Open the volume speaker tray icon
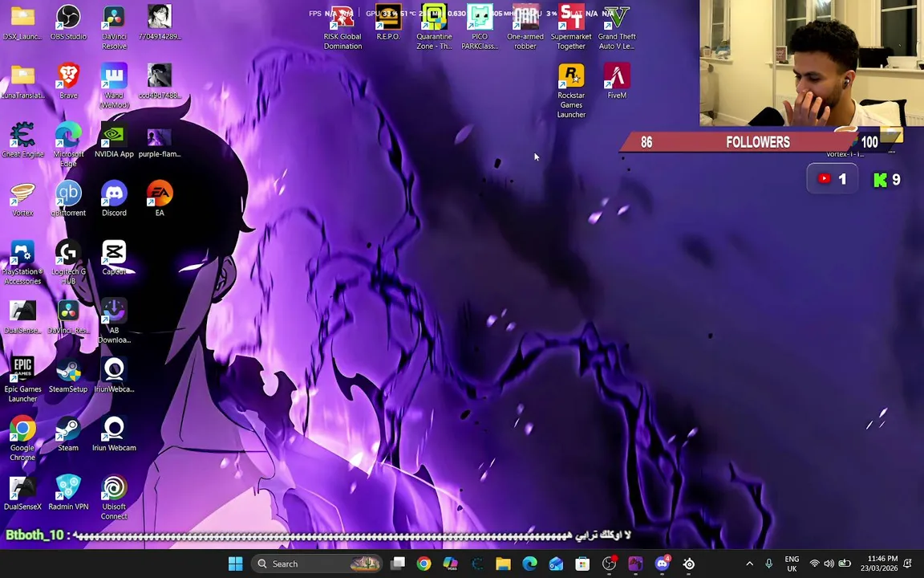The height and width of the screenshot is (578, 924). pyautogui.click(x=829, y=564)
